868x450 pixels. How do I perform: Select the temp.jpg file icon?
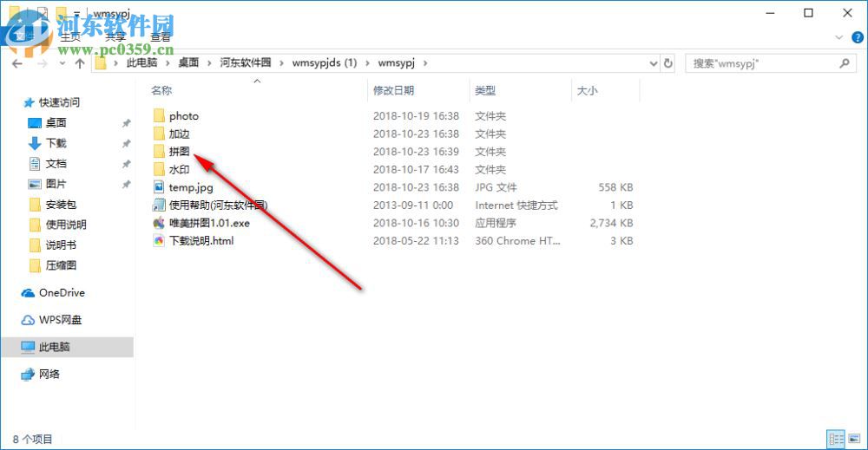click(x=159, y=187)
